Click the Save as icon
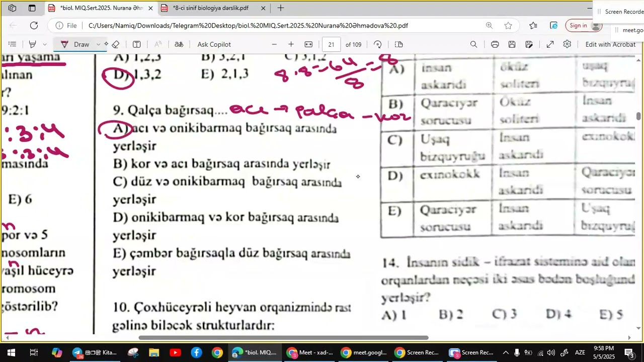This screenshot has width=644, height=362. coord(529,44)
